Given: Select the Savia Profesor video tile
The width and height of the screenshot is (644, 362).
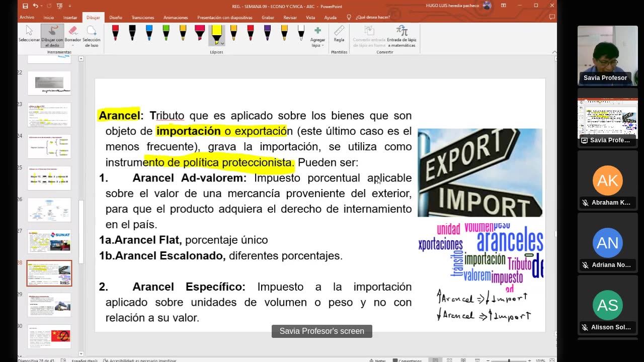Looking at the screenshot, I should click(x=608, y=55).
